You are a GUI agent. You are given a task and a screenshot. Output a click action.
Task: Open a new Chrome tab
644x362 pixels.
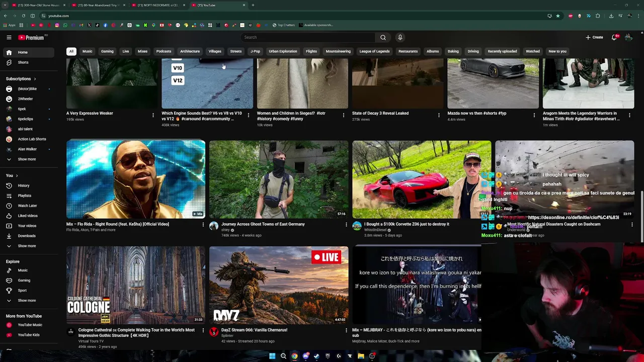pyautogui.click(x=253, y=5)
